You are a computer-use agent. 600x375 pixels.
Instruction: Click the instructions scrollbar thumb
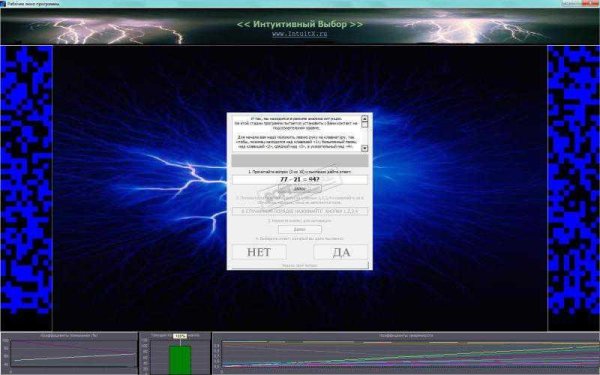click(364, 125)
